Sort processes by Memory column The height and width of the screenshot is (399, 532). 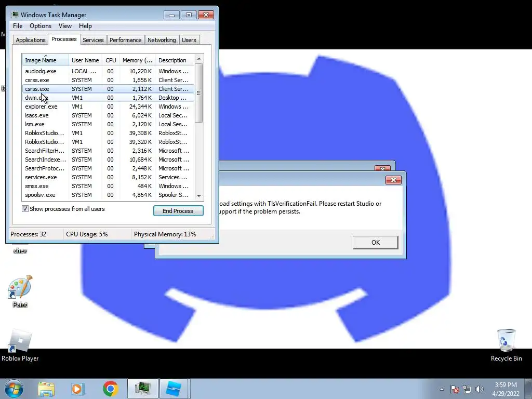(137, 60)
